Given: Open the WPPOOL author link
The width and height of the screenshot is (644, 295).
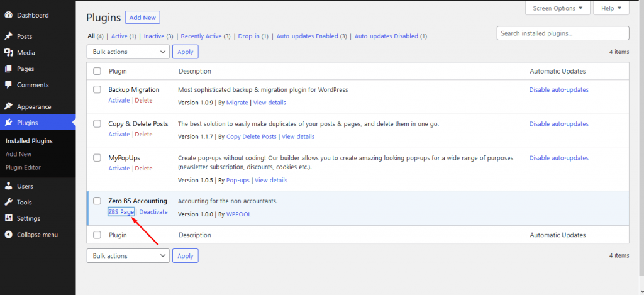Looking at the screenshot, I should pyautogui.click(x=238, y=214).
